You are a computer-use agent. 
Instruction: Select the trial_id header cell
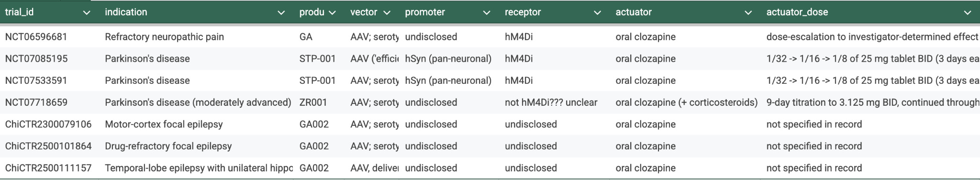[x=49, y=12]
